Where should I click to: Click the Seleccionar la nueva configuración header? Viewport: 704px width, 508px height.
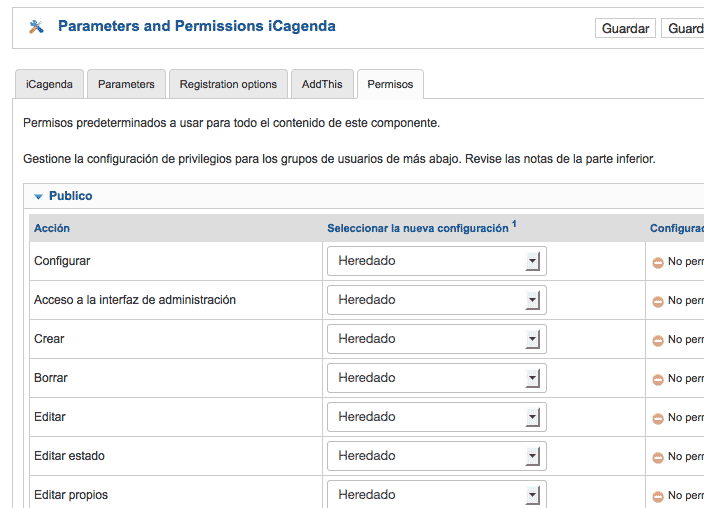pyautogui.click(x=418, y=228)
